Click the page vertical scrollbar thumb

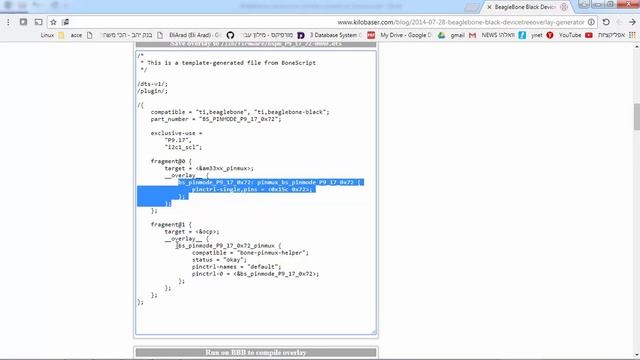(637, 117)
